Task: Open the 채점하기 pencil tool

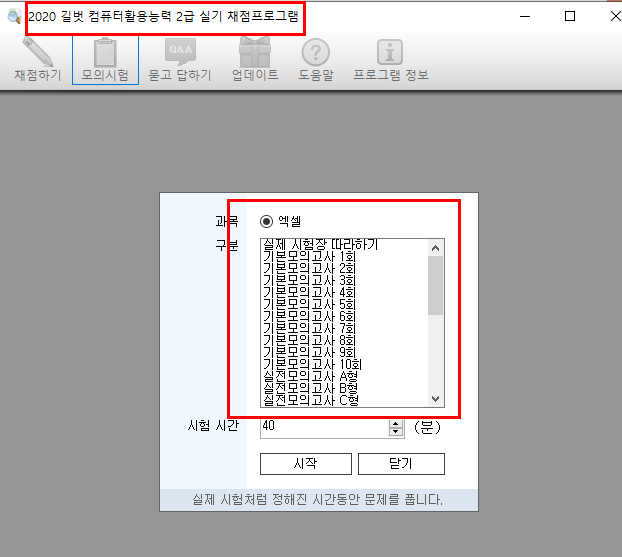Action: tap(38, 60)
